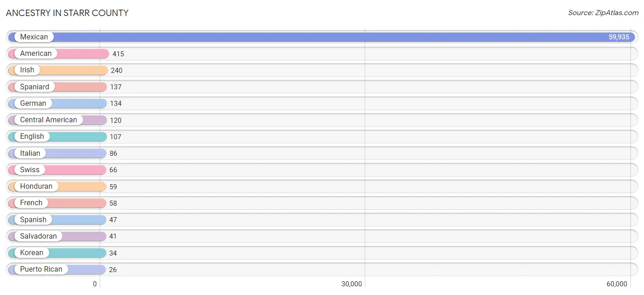Click the 59 value beside Honduran
The height and width of the screenshot is (295, 644).
[113, 186]
